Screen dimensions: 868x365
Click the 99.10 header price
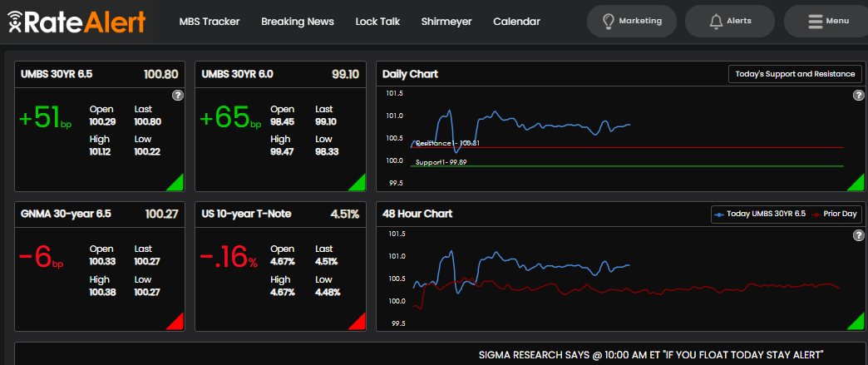tap(345, 74)
